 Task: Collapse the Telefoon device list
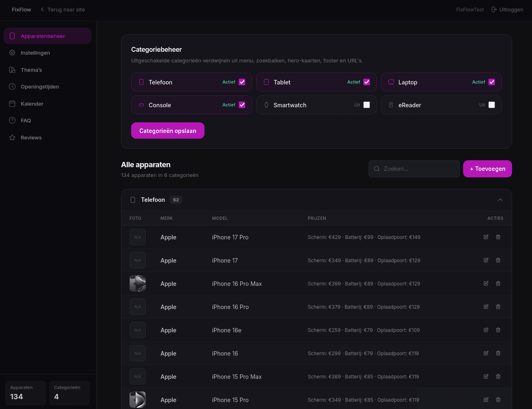[x=500, y=200]
